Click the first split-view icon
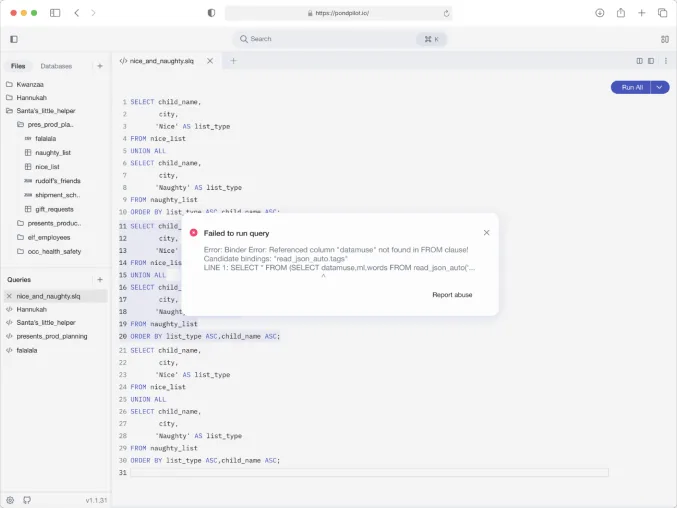 point(639,61)
